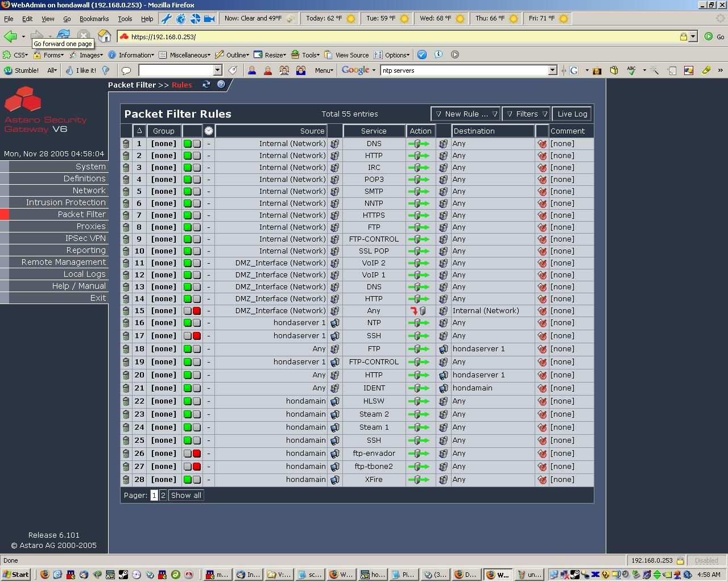This screenshot has width=728, height=582.
Task: Toggle the status light of rule 26
Action: coord(197,454)
